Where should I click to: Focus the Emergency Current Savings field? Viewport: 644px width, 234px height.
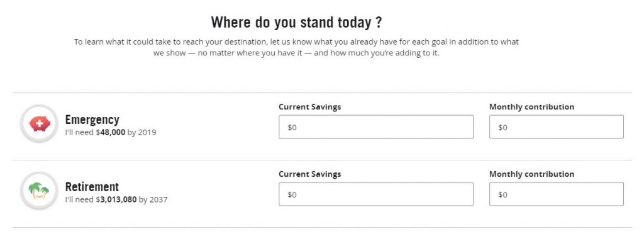tap(376, 127)
